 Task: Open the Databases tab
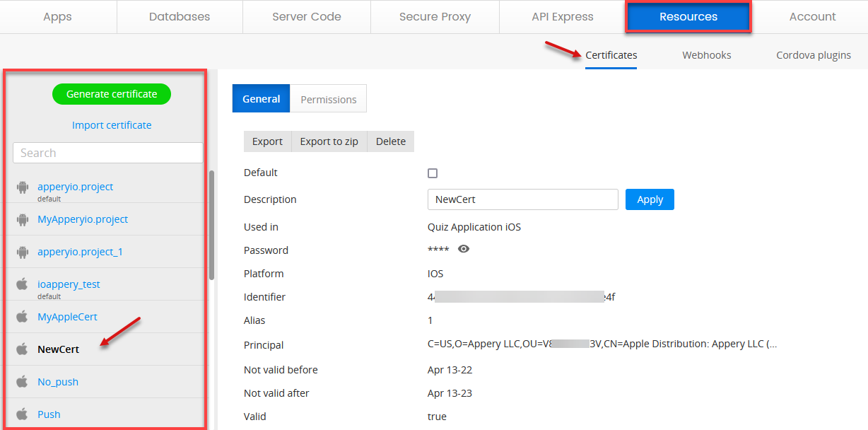point(180,17)
